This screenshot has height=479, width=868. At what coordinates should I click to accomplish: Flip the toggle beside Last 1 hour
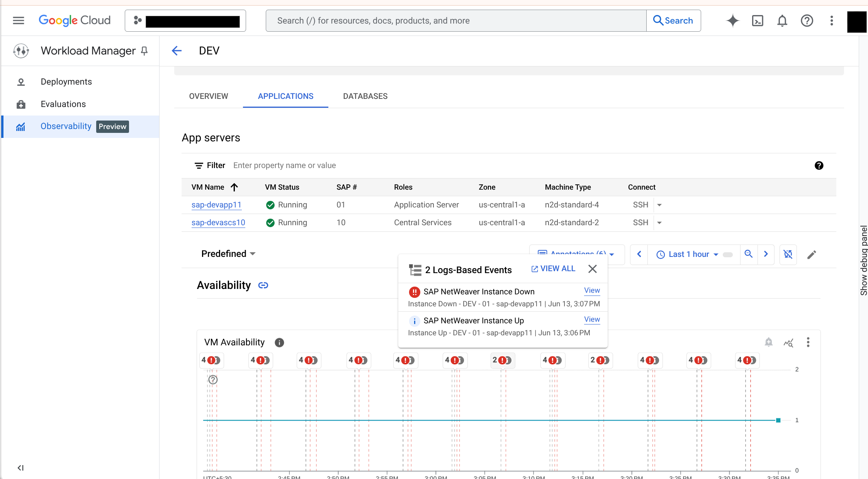click(728, 255)
